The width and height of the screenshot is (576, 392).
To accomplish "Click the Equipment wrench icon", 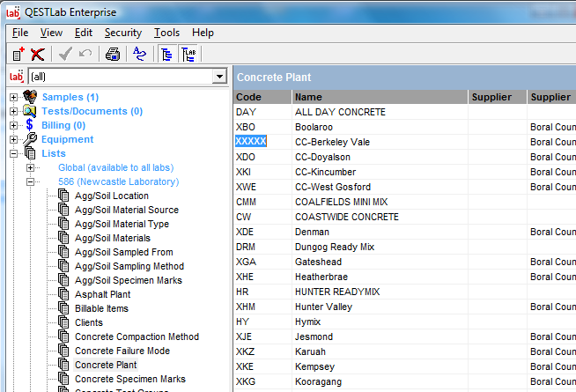I will (30, 139).
